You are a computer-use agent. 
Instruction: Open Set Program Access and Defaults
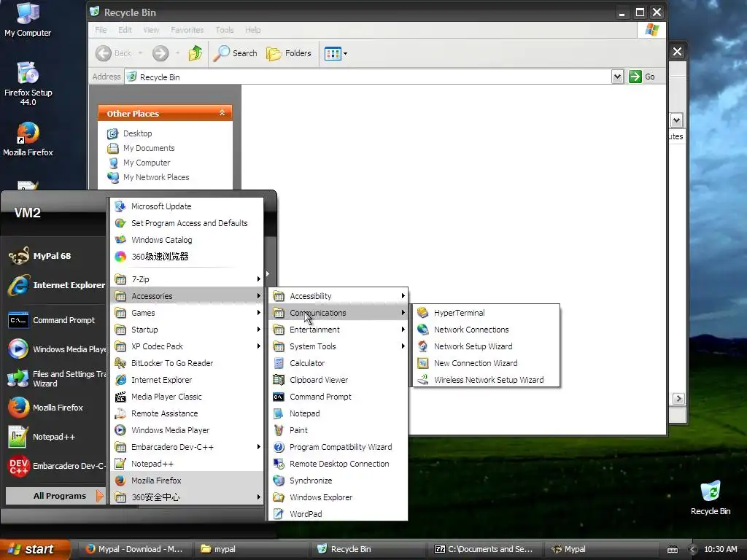pos(187,223)
